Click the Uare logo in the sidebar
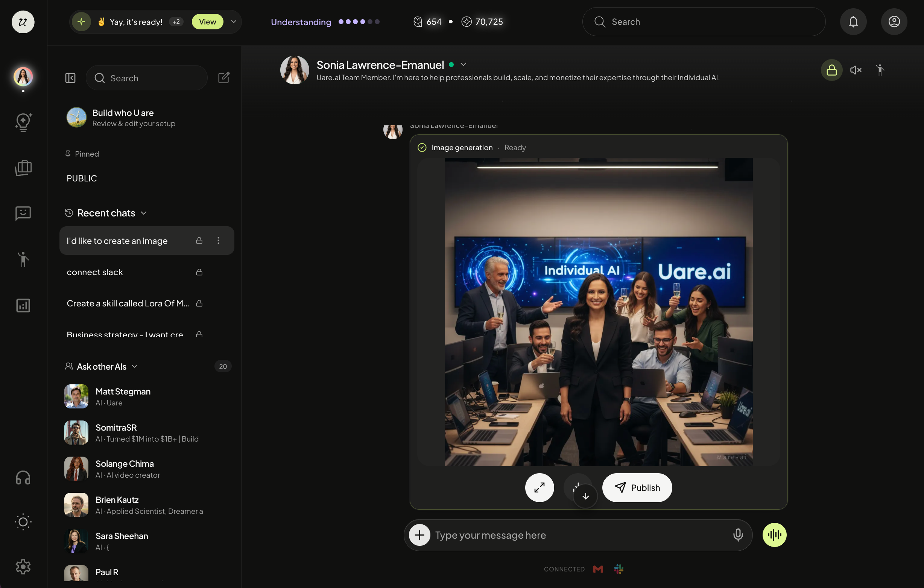This screenshot has width=924, height=588. pos(23,22)
